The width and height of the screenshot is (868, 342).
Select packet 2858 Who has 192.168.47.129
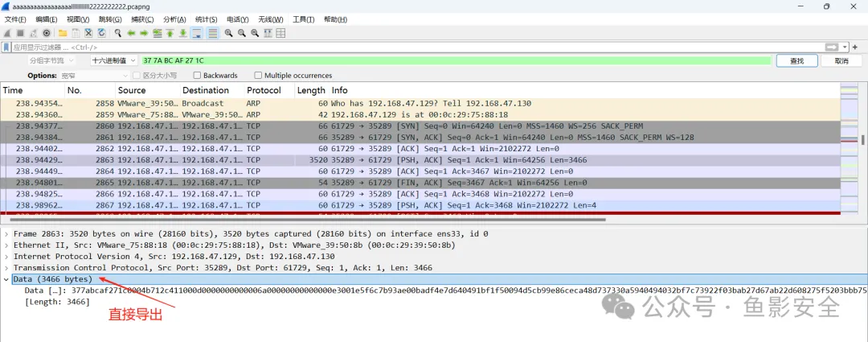click(420, 103)
